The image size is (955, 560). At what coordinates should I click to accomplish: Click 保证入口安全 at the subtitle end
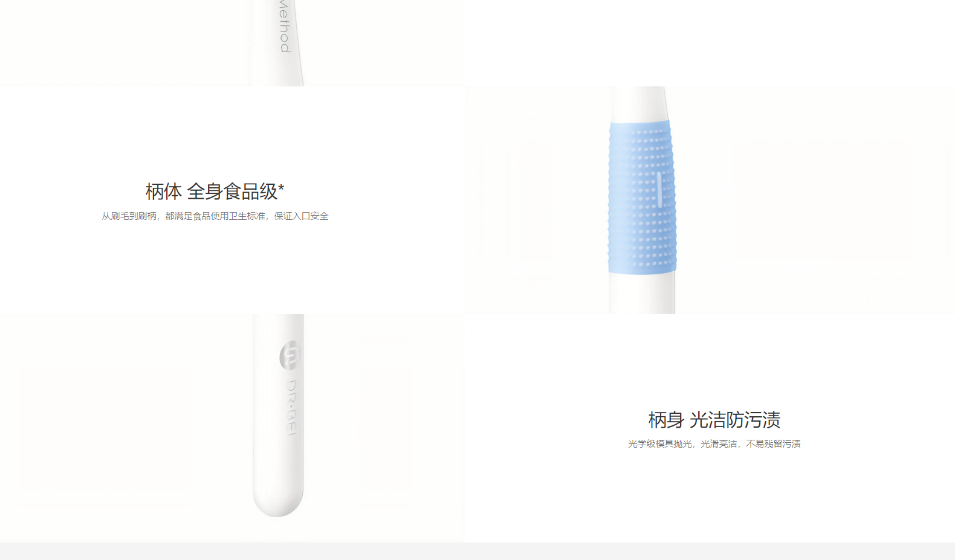301,216
